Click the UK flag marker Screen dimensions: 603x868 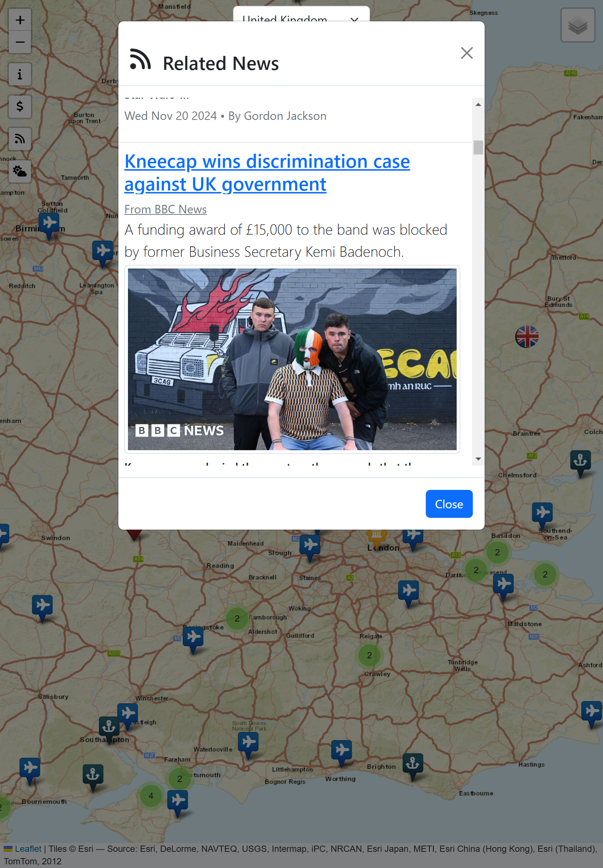(x=527, y=336)
